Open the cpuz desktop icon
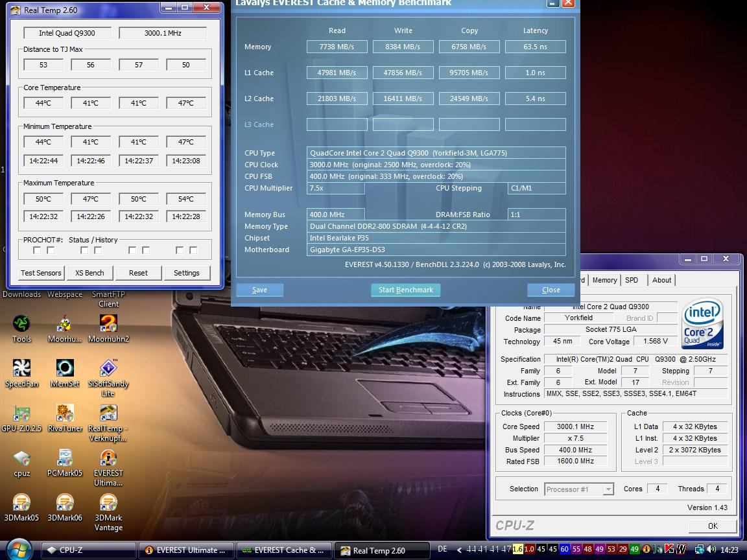This screenshot has height=560, width=747. [x=21, y=463]
